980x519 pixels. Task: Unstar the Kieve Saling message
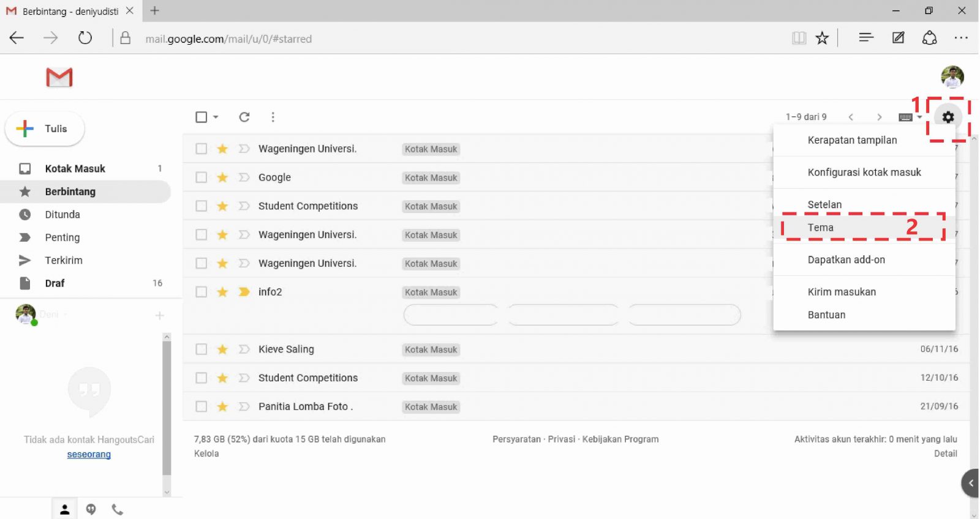click(222, 349)
